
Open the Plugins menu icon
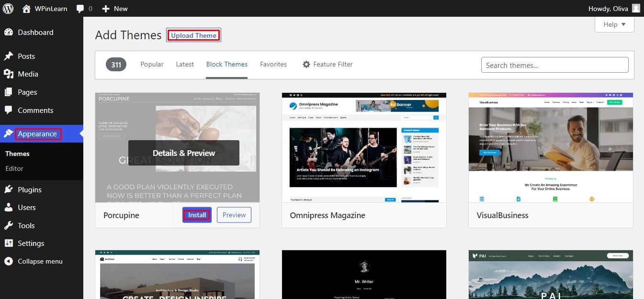click(x=9, y=189)
